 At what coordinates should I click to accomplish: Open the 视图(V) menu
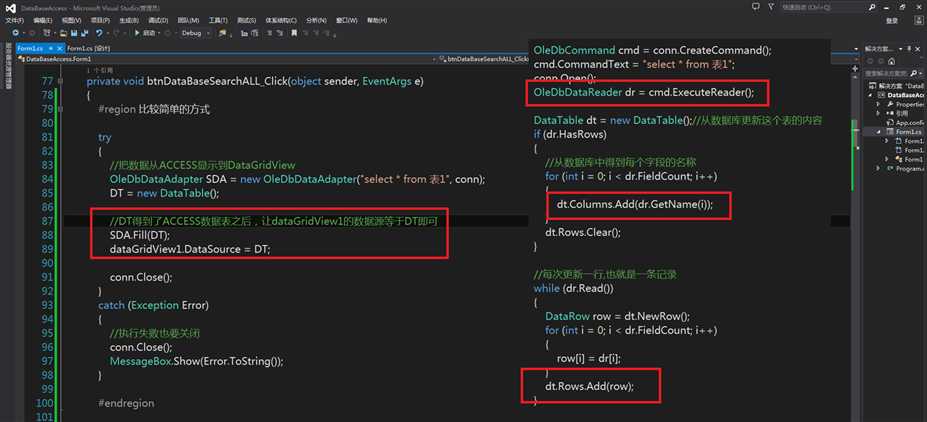(72, 20)
